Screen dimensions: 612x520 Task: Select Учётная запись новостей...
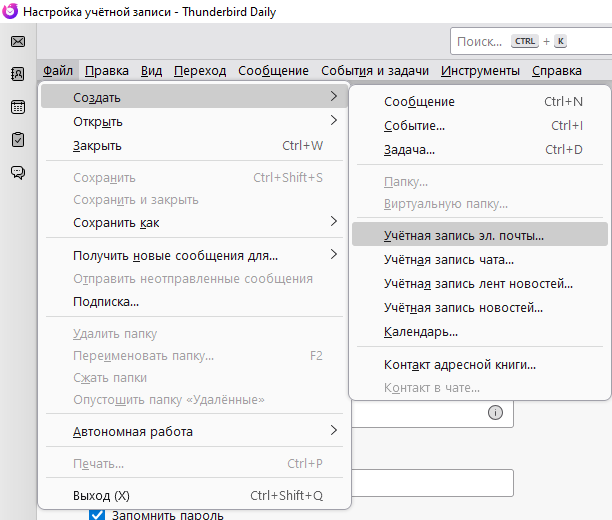tap(480, 308)
